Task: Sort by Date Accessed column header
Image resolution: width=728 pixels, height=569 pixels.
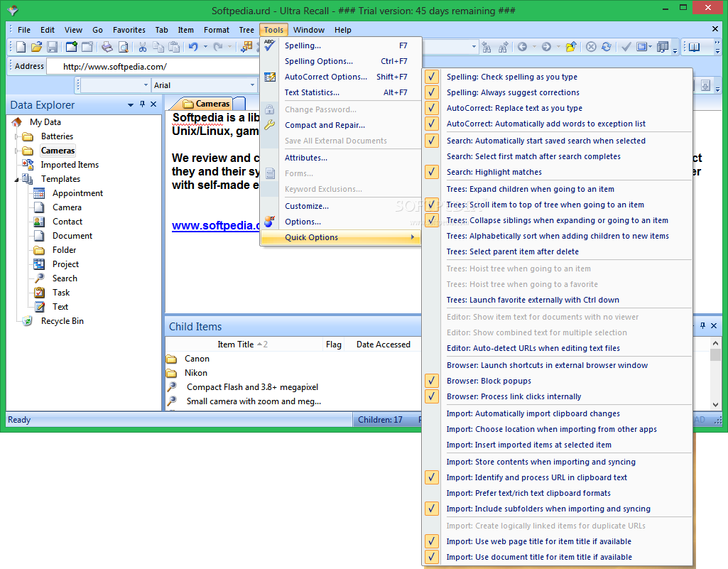Action: coord(384,345)
